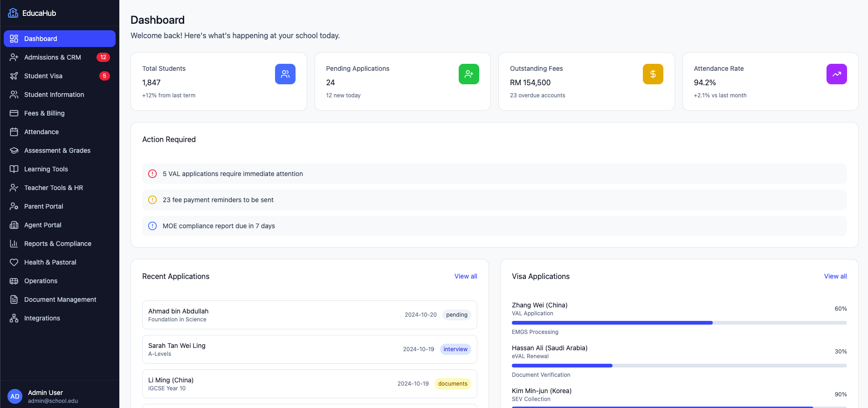
Task: Click the blue Total Students people icon
Action: [x=285, y=74]
